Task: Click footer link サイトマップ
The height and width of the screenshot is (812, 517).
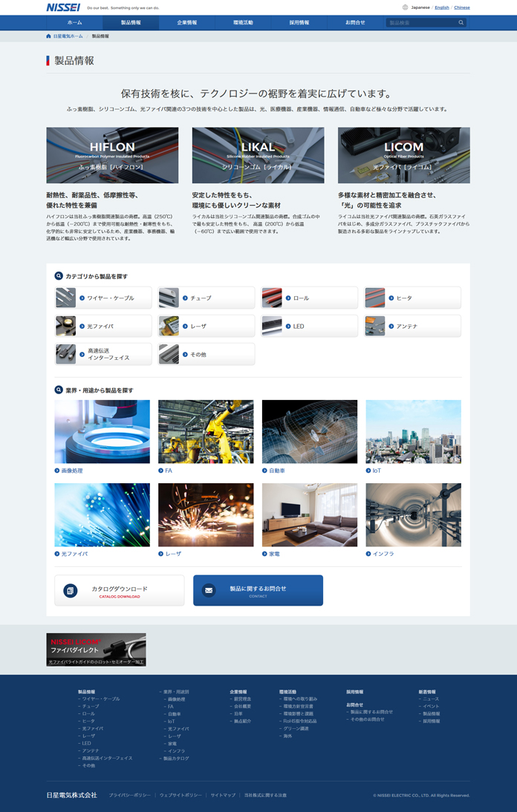Action: pyautogui.click(x=224, y=796)
